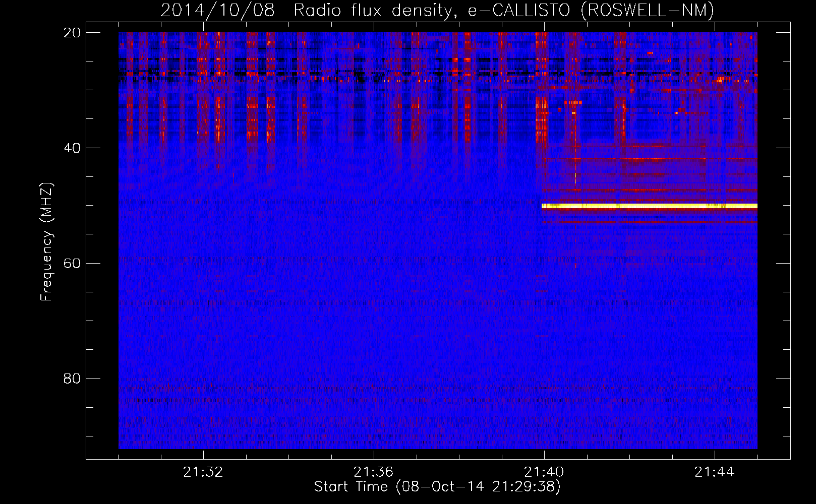Click the 21:44 time tick label

click(714, 472)
